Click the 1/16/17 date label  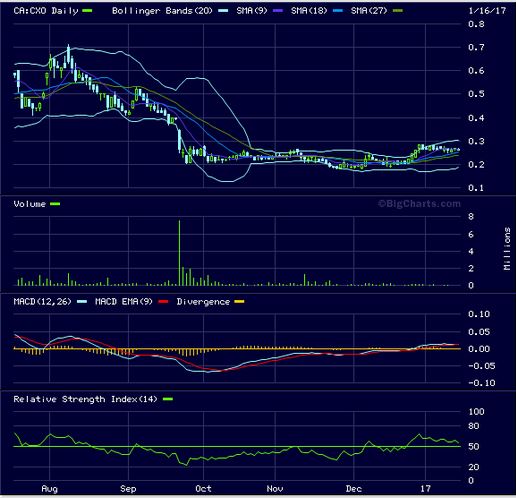tap(487, 11)
